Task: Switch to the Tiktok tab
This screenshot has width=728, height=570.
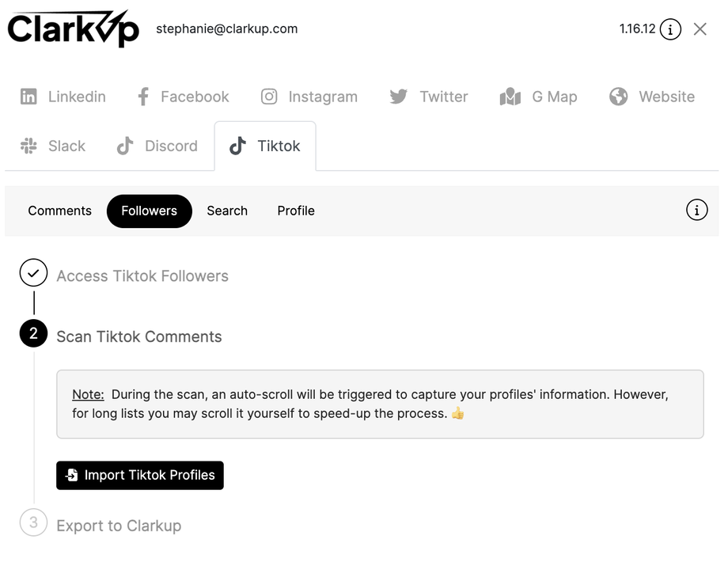Action: point(265,146)
